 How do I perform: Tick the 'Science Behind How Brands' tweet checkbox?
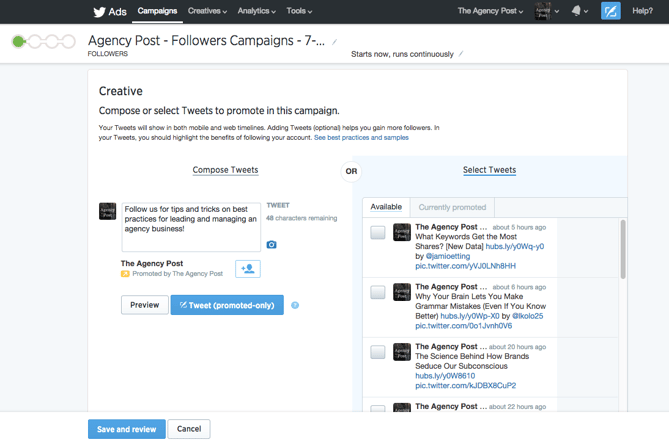pyautogui.click(x=377, y=352)
